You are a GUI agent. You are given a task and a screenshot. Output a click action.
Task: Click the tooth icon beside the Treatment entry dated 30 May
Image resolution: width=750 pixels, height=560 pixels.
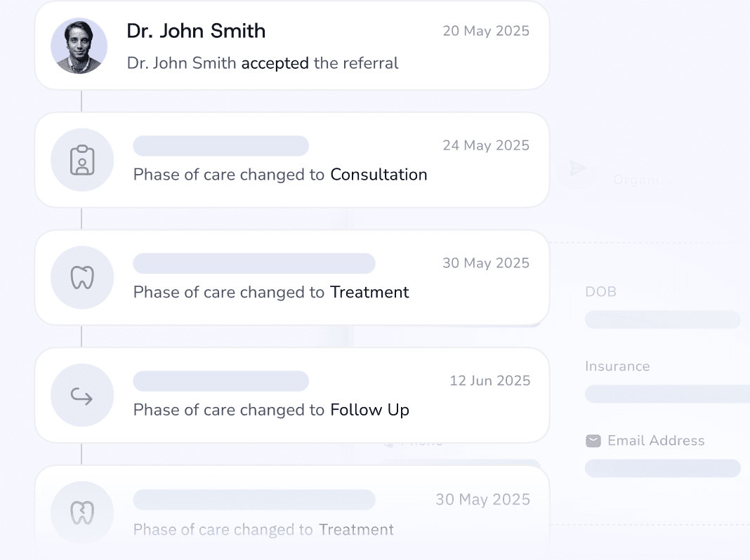[x=82, y=278]
